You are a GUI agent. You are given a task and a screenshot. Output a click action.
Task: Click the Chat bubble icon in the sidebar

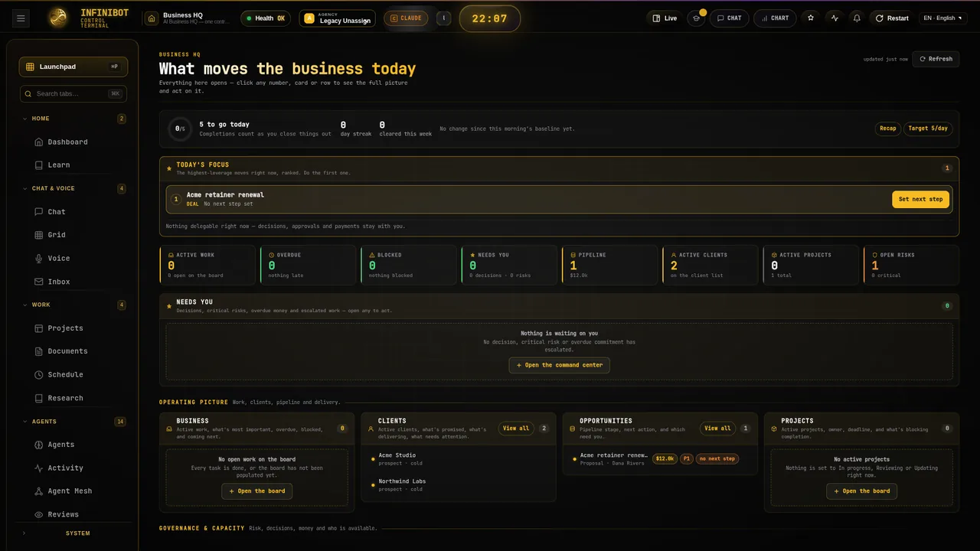point(39,212)
